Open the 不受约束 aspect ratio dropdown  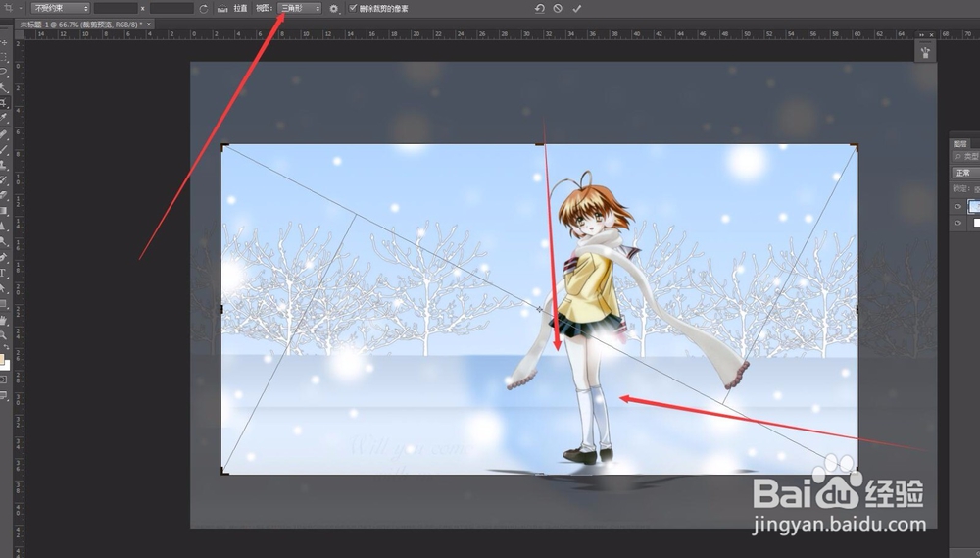pyautogui.click(x=60, y=8)
